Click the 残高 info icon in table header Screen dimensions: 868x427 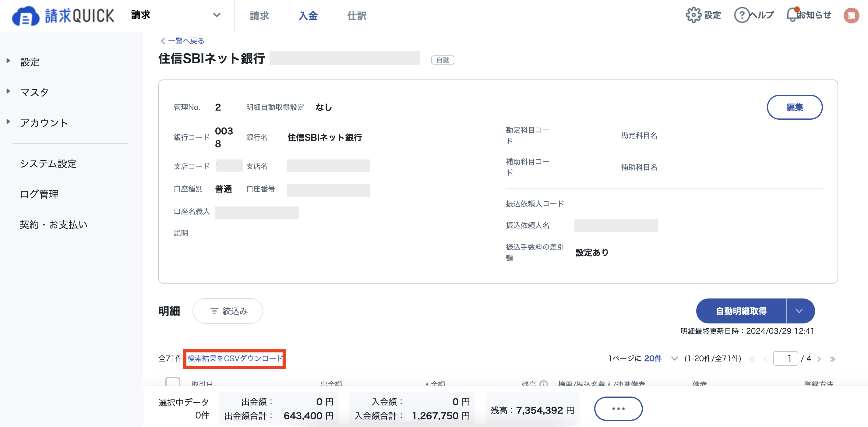(x=543, y=383)
